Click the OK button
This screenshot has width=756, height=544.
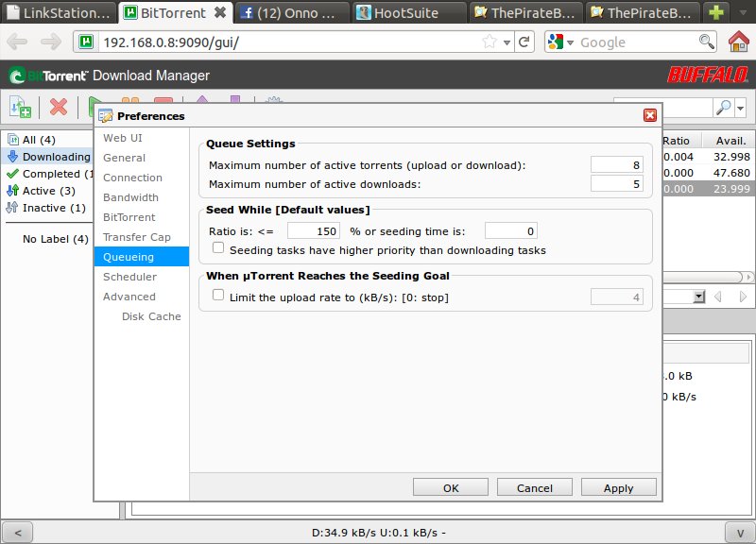[x=451, y=488]
